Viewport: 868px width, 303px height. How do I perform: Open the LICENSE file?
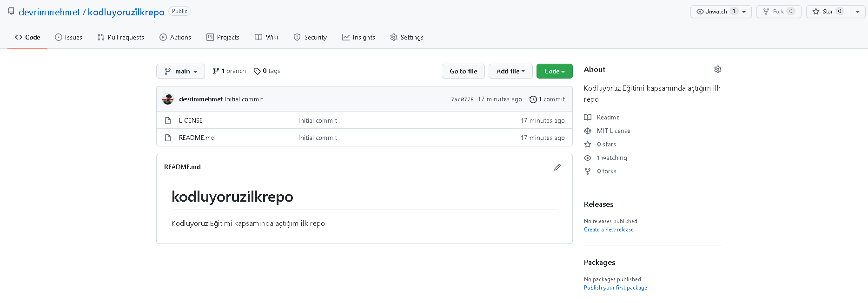coord(191,120)
